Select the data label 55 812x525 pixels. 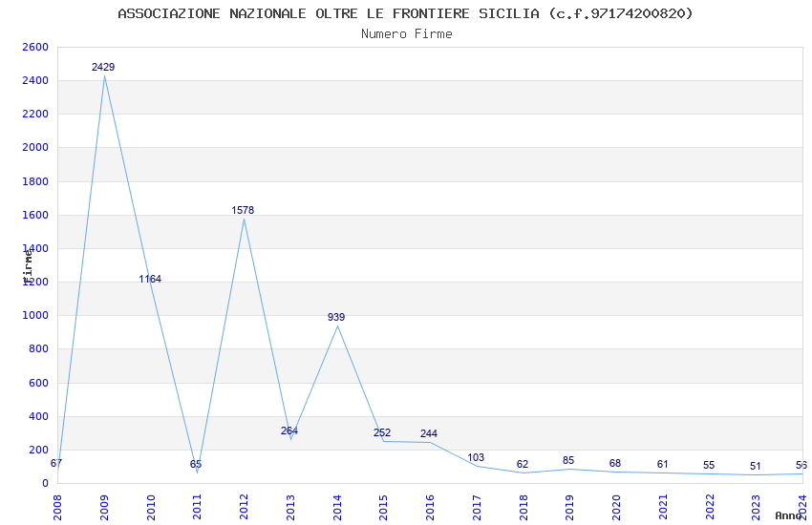pyautogui.click(x=709, y=465)
